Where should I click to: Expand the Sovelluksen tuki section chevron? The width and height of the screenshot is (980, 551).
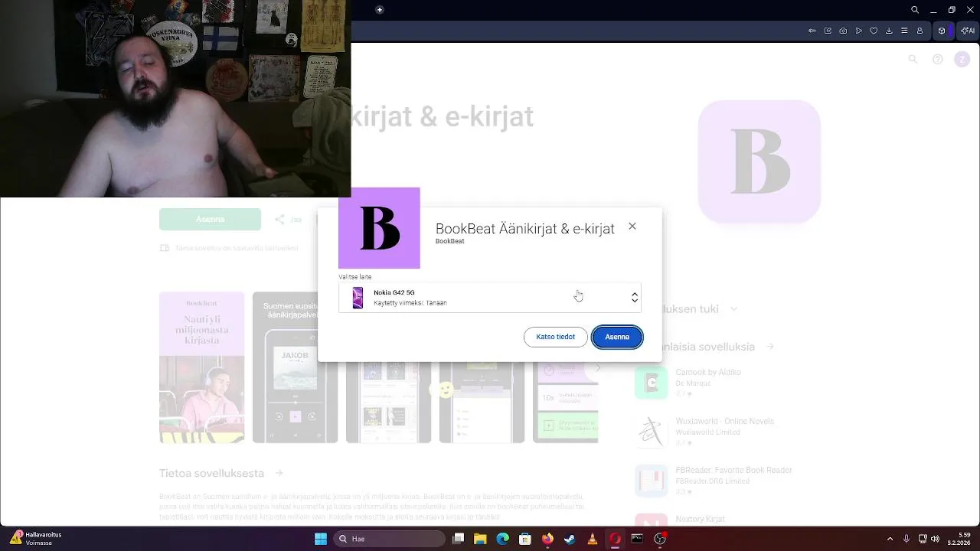point(733,309)
